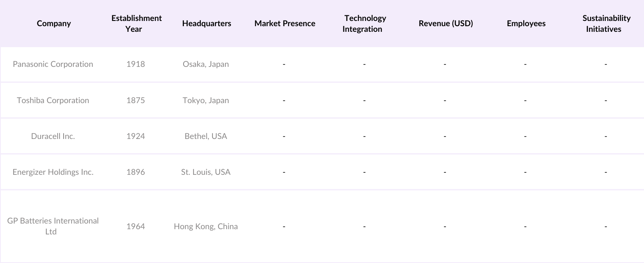Select the St. Louis, USA cell
This screenshot has width=644, height=263.
[206, 172]
